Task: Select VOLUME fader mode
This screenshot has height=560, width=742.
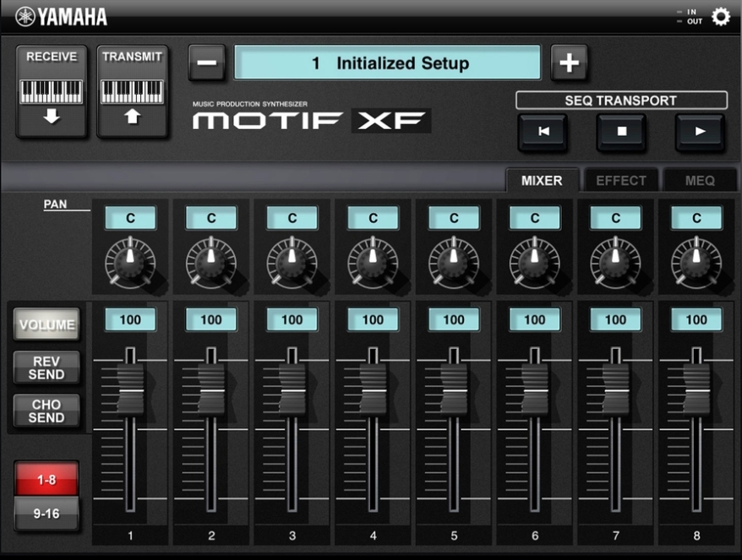Action: (46, 324)
